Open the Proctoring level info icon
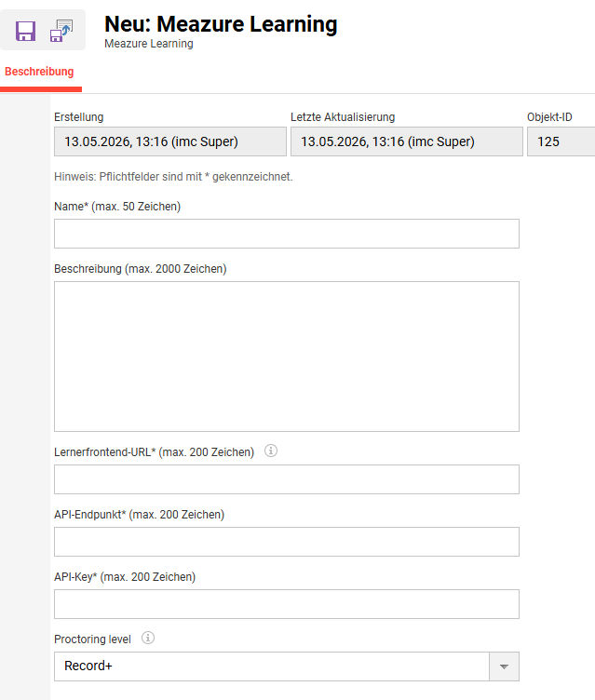 point(148,638)
